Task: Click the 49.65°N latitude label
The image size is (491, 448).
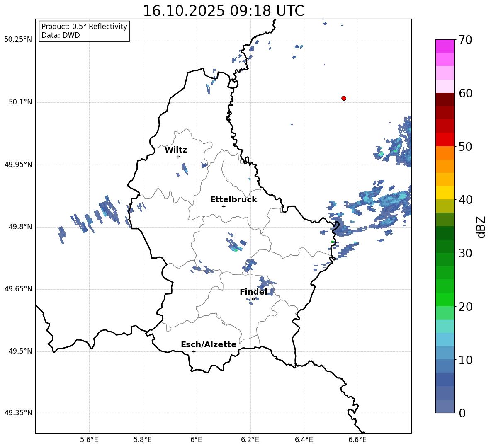Action: (18, 289)
